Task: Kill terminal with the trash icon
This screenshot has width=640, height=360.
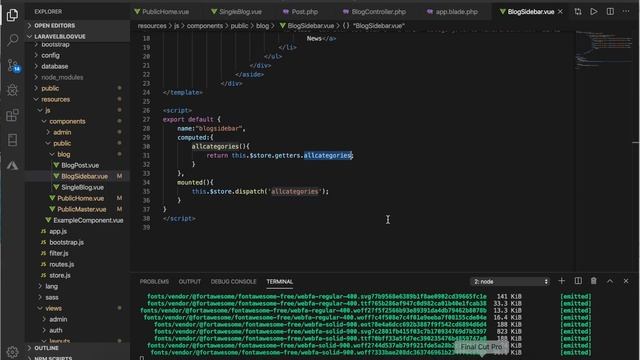Action: (x=594, y=281)
